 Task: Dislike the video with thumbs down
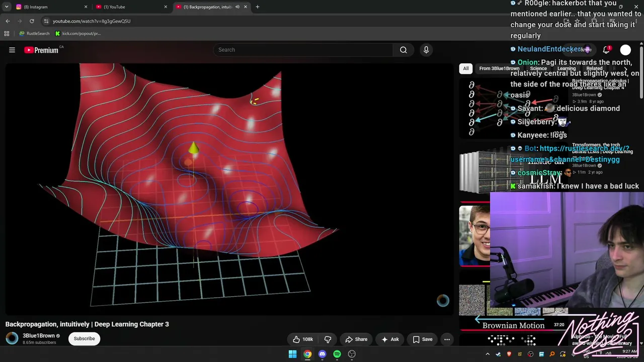328,339
